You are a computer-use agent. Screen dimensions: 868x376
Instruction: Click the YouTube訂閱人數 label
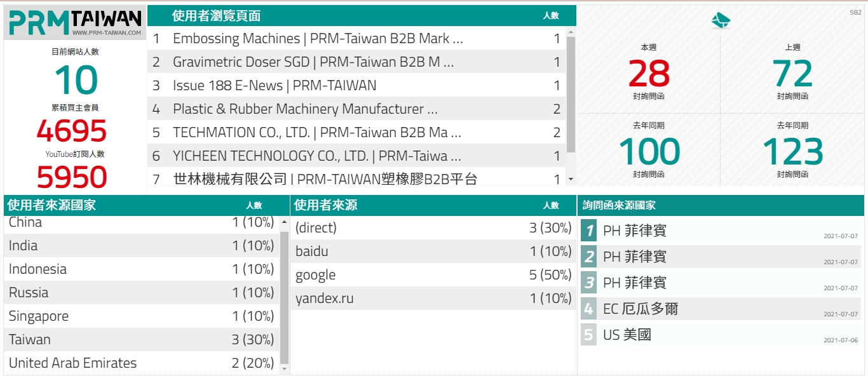(x=75, y=154)
